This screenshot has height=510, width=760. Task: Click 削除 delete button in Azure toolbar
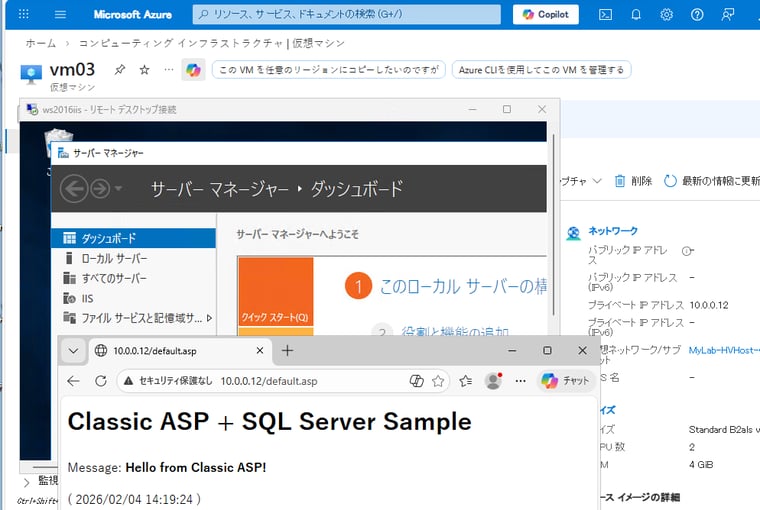point(633,181)
